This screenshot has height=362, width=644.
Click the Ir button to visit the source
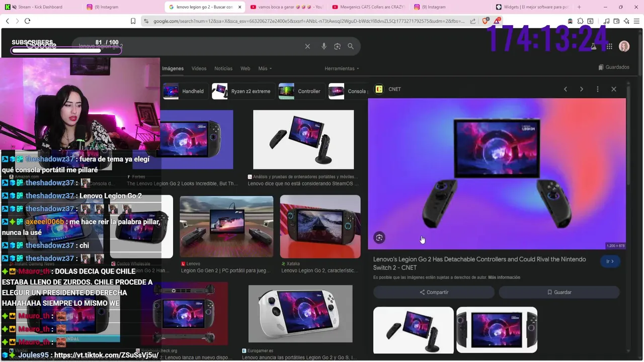click(610, 261)
